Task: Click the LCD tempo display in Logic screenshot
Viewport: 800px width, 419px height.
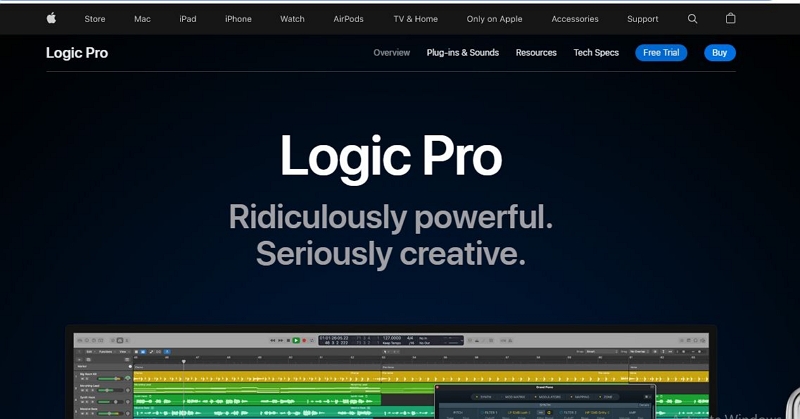Action: (391, 340)
